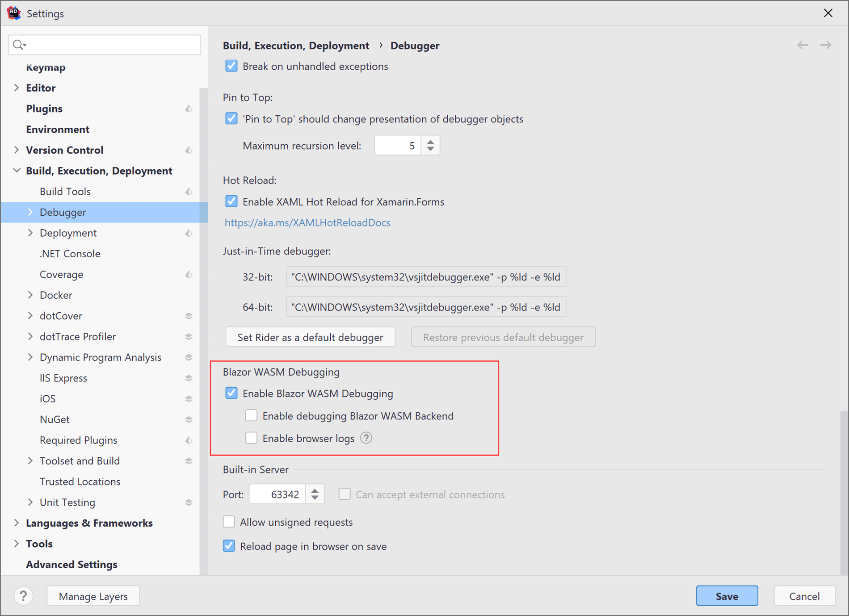Click the layers icon beside IIS Express
The width and height of the screenshot is (849, 616).
coord(189,378)
